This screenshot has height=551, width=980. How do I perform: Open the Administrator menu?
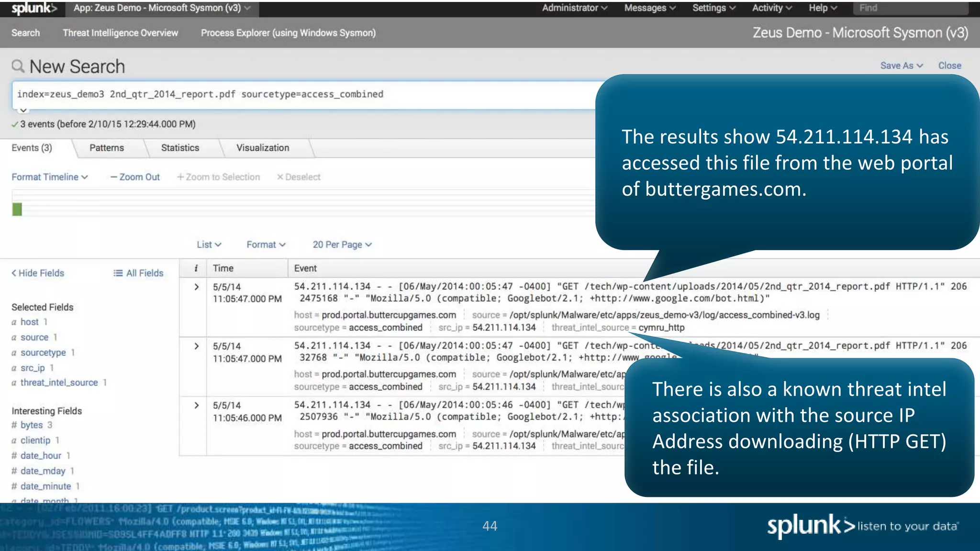click(574, 8)
